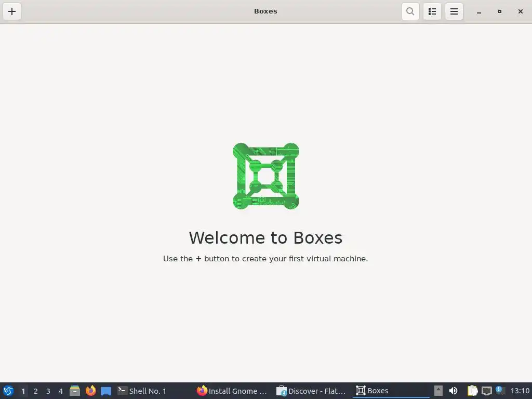
Task: Maximize the Boxes window
Action: (499, 11)
